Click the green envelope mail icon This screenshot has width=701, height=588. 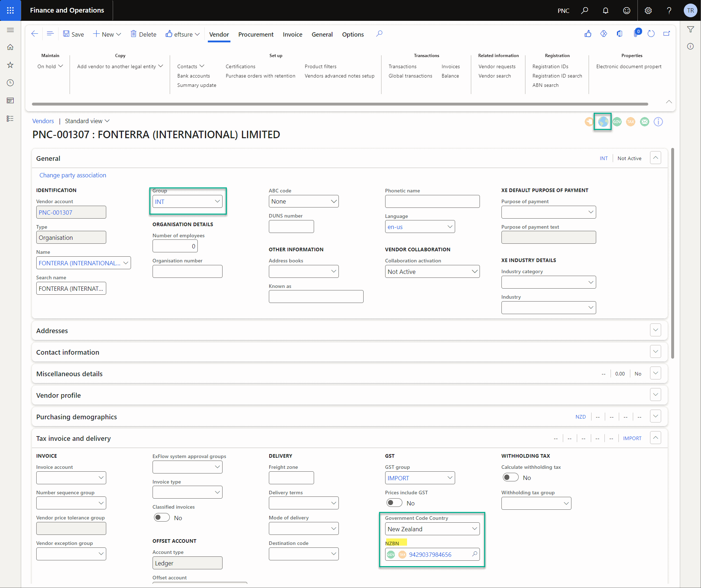(x=645, y=122)
